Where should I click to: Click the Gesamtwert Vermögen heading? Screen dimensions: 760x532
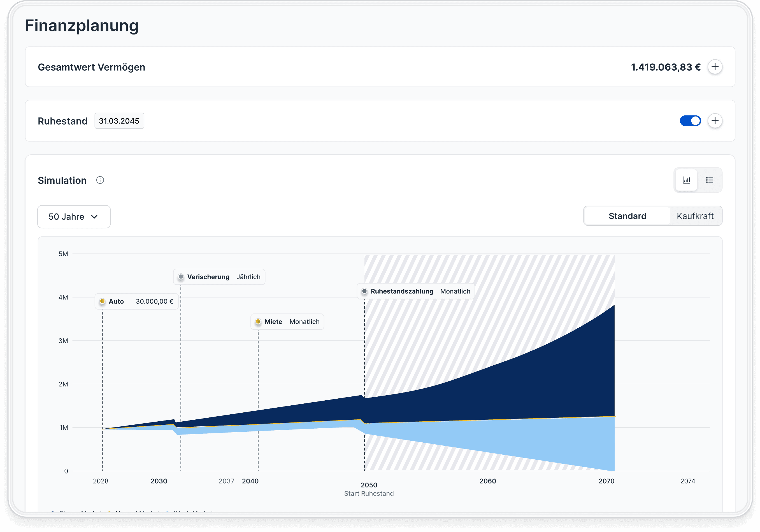coord(91,67)
